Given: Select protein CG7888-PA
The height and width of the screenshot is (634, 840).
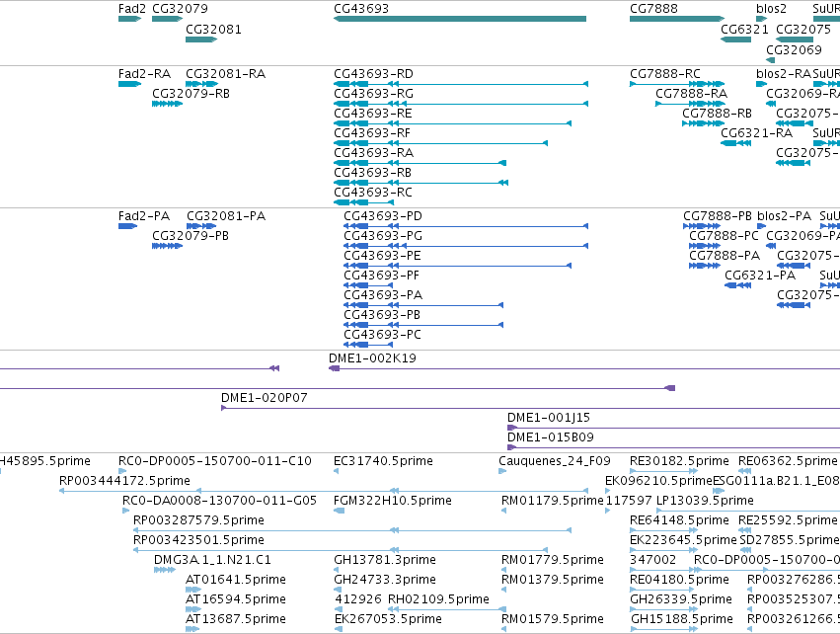Looking at the screenshot, I should 705,266.
